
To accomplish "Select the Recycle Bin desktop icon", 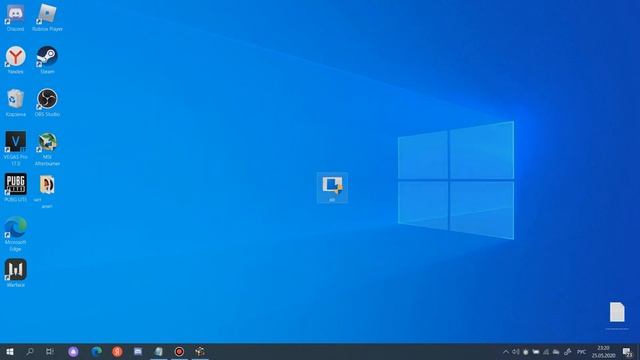I will pyautogui.click(x=16, y=103).
